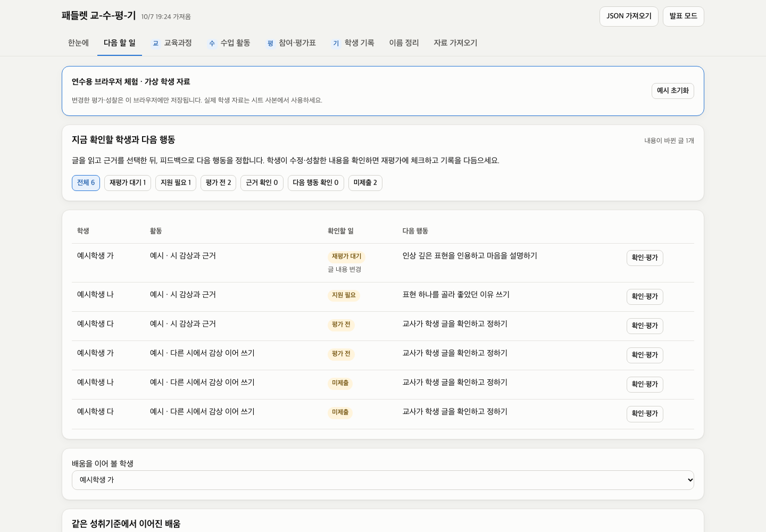The width and height of the screenshot is (766, 532).
Task: Click the 다음 행동 column header
Action: pos(415,231)
